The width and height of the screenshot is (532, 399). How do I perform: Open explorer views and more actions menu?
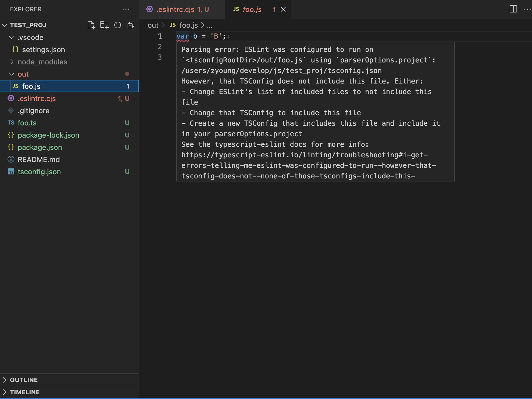point(126,9)
